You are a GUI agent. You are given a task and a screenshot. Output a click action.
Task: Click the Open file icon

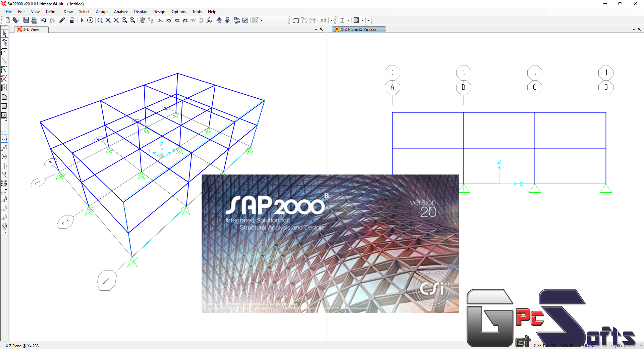(x=15, y=20)
